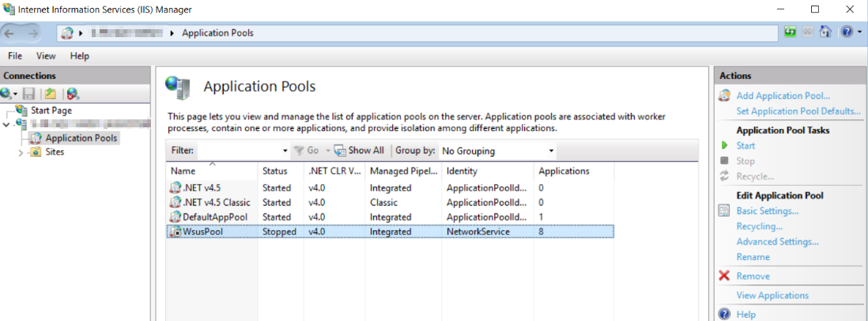Click the WsusPool pool icon
The width and height of the screenshot is (868, 321).
point(175,232)
